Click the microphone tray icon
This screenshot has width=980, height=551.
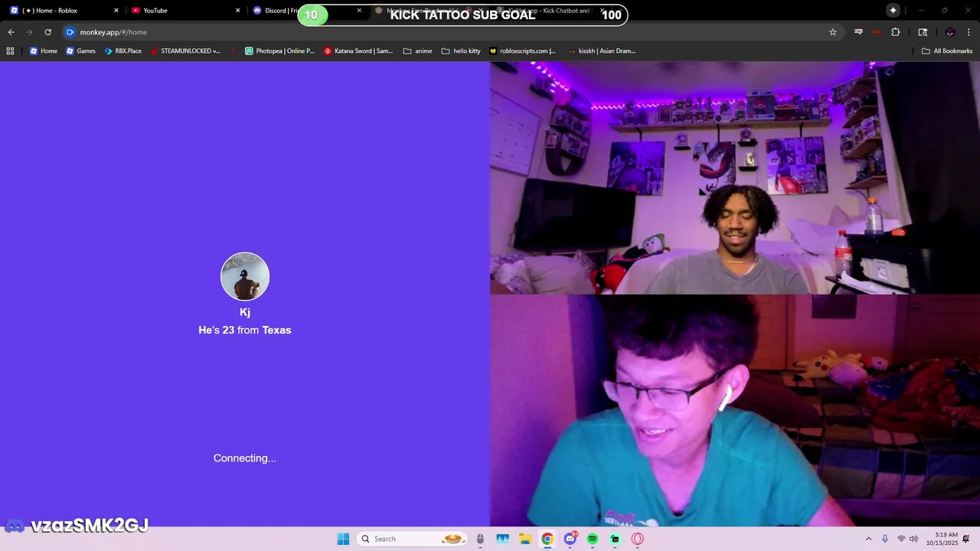(x=885, y=539)
